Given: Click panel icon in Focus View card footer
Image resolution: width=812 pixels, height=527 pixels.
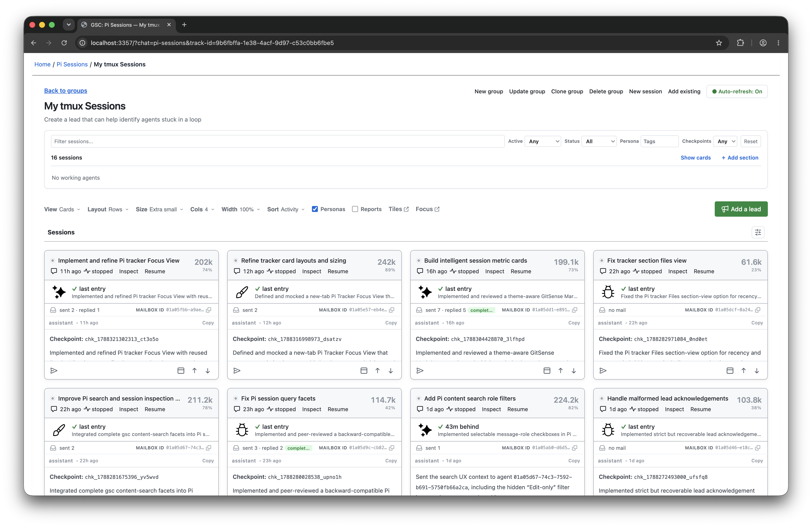Looking at the screenshot, I should click(181, 371).
